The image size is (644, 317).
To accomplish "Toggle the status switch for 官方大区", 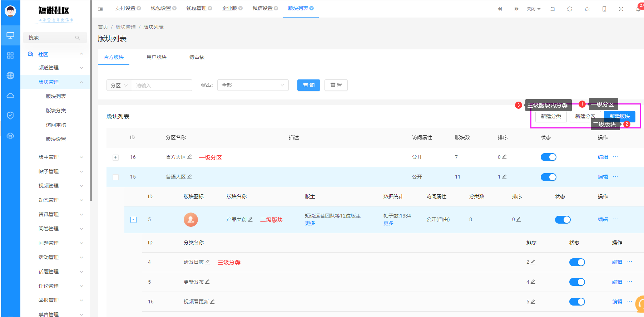I will tap(549, 157).
